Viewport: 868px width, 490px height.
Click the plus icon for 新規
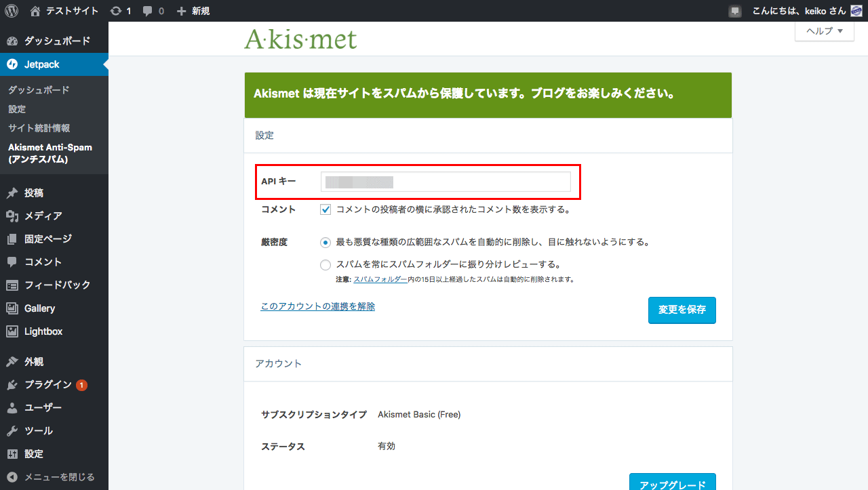[x=181, y=11]
